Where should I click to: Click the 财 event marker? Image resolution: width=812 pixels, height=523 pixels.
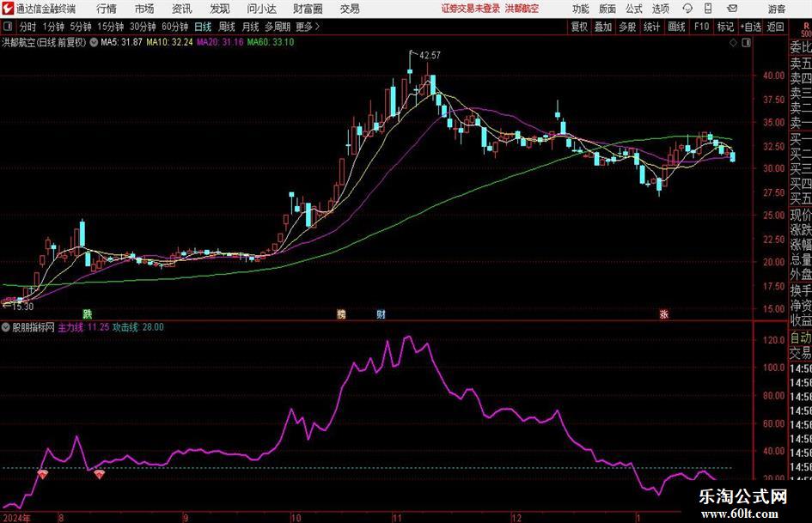(381, 313)
